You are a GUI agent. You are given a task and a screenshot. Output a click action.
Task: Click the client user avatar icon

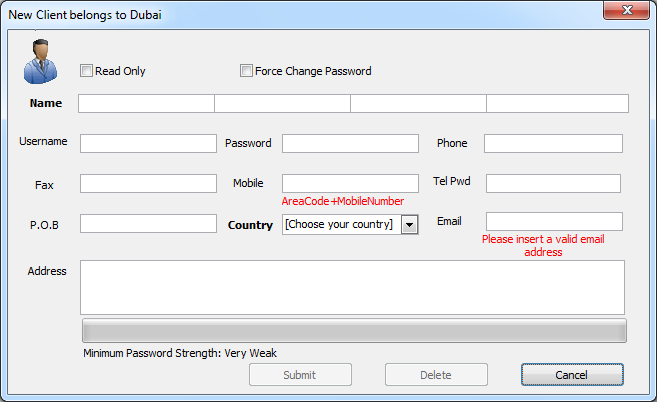click(x=40, y=62)
